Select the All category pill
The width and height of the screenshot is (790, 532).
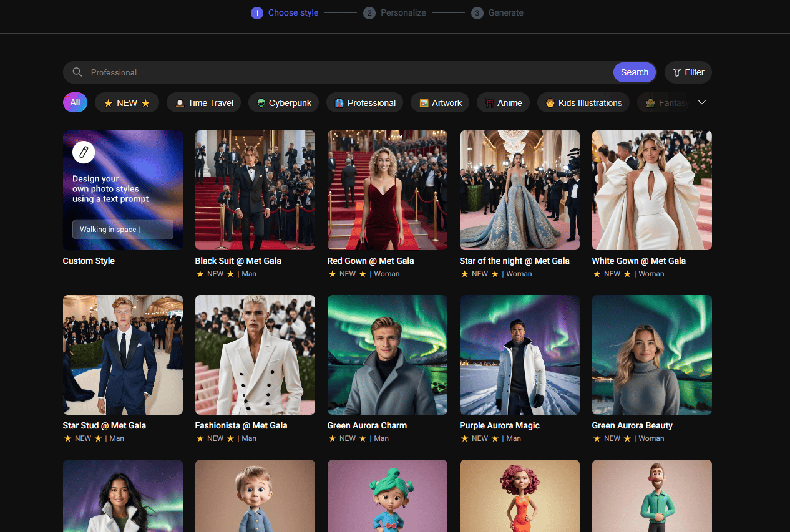coord(75,102)
